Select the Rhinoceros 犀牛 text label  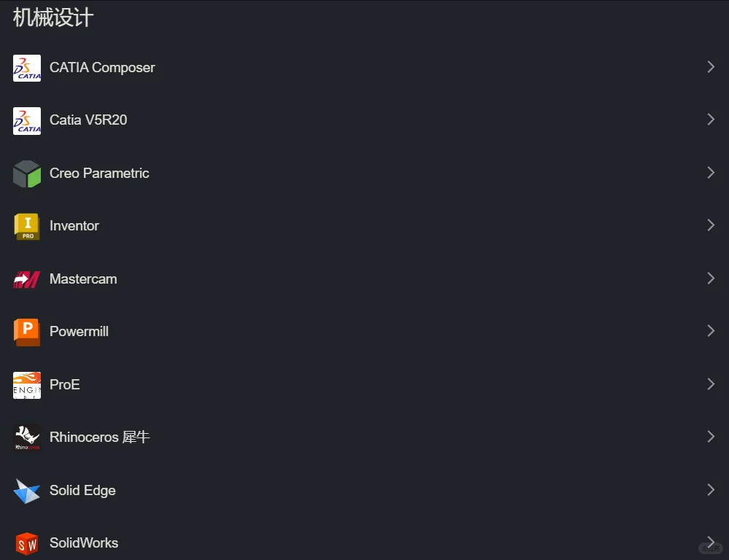(x=99, y=437)
